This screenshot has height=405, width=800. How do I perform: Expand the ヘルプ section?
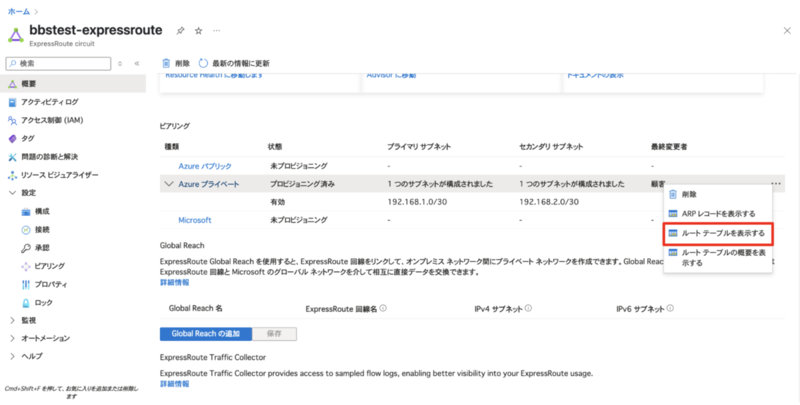tap(13, 356)
